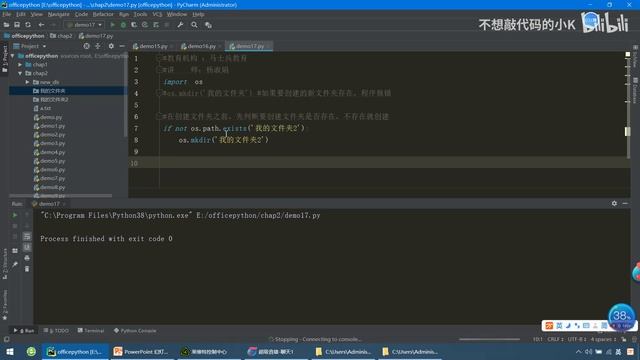Open the Windows Start menu
Screen dimensions: 640x360
coord(10,351)
